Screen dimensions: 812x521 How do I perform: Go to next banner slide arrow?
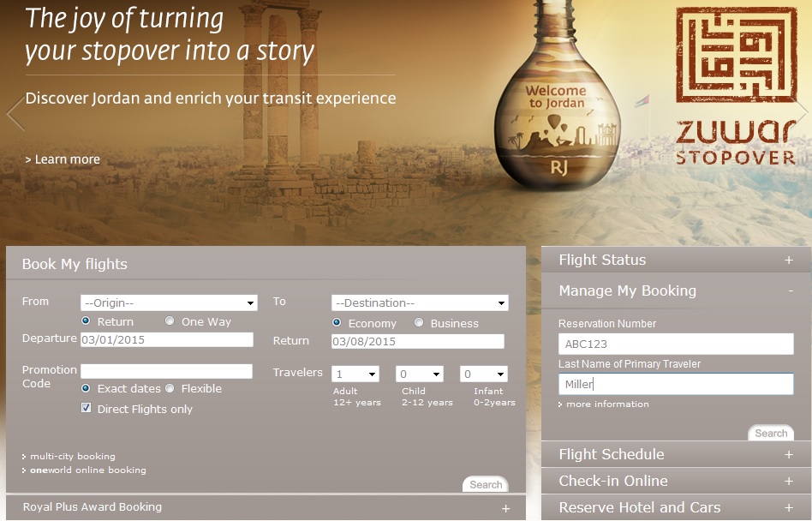[803, 112]
